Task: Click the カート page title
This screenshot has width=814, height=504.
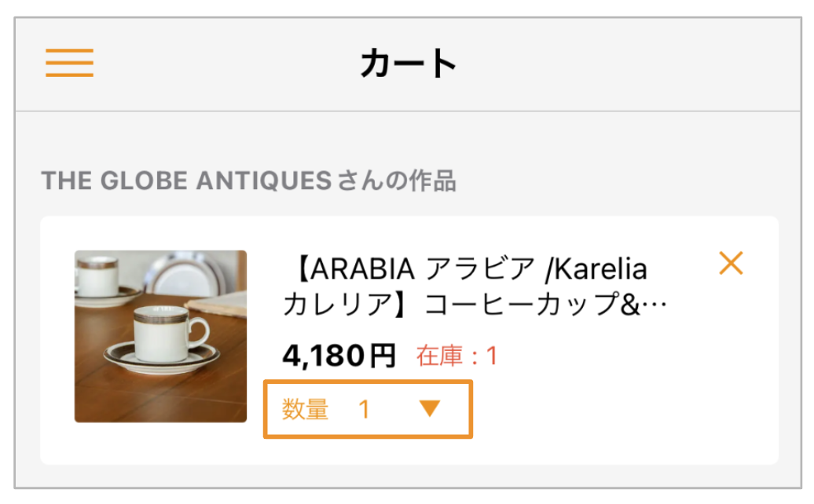Action: [407, 63]
